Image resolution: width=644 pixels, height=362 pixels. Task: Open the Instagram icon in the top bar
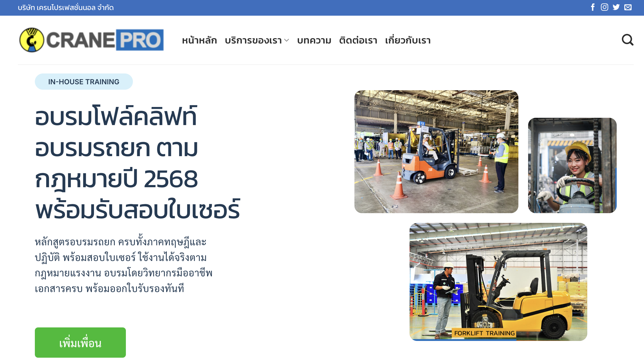coord(604,7)
